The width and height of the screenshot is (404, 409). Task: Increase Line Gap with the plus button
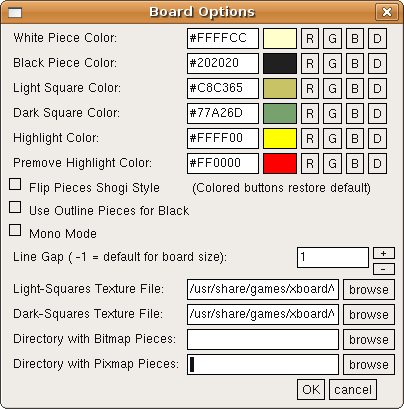pos(384,253)
